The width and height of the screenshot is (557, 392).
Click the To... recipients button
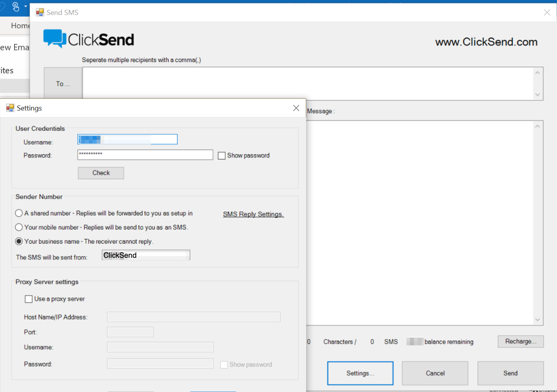(x=63, y=84)
